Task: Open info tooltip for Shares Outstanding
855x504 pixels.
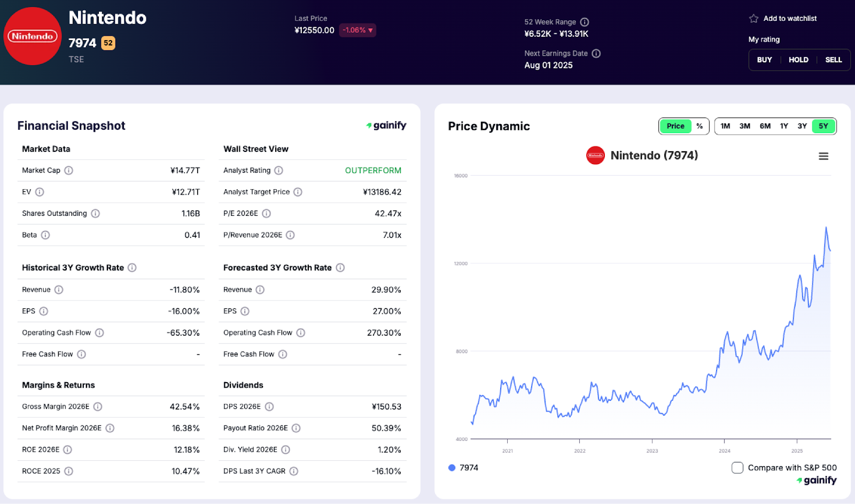Action: (95, 213)
